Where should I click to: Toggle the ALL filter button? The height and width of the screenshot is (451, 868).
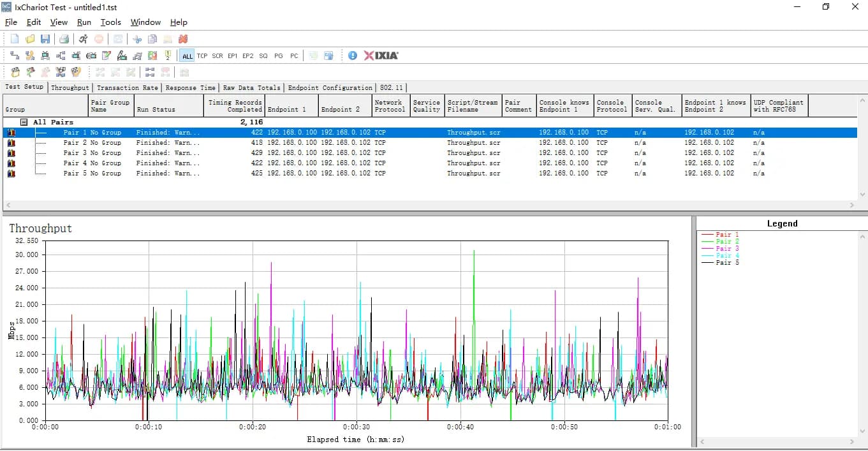187,55
